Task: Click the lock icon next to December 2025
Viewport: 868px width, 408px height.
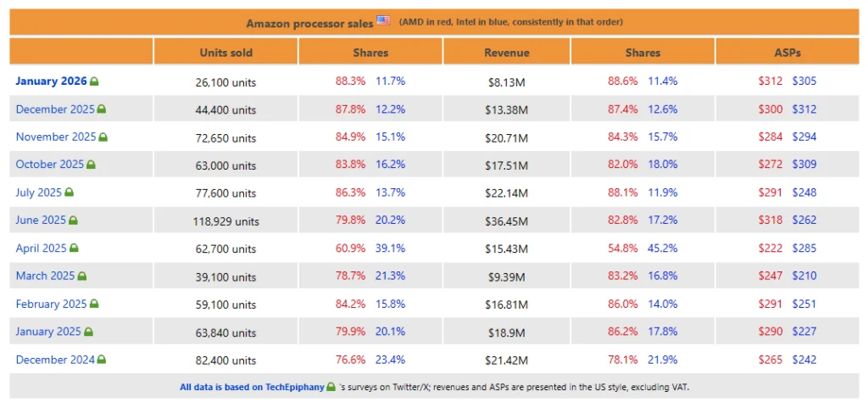Action: point(102,109)
